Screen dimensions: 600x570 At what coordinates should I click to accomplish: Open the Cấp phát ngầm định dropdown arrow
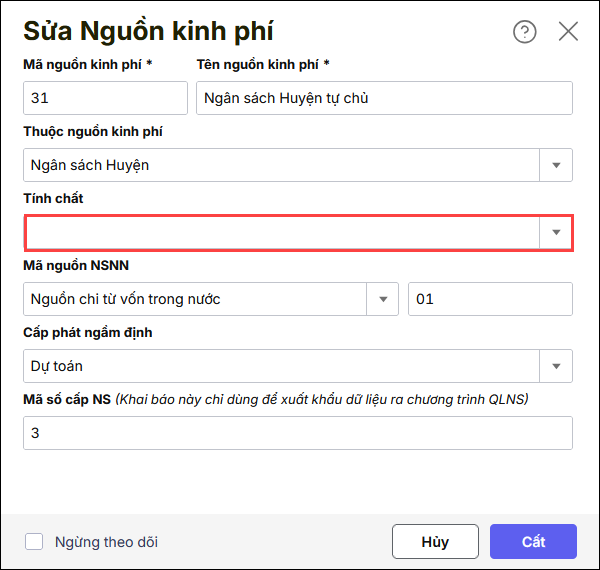[556, 366]
